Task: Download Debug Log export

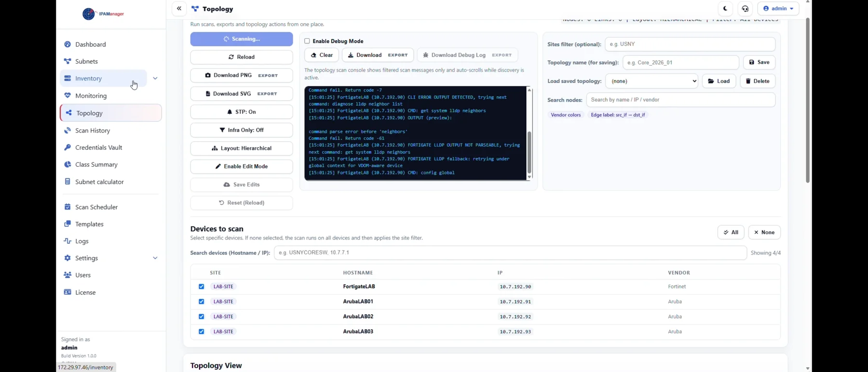Action: point(467,55)
